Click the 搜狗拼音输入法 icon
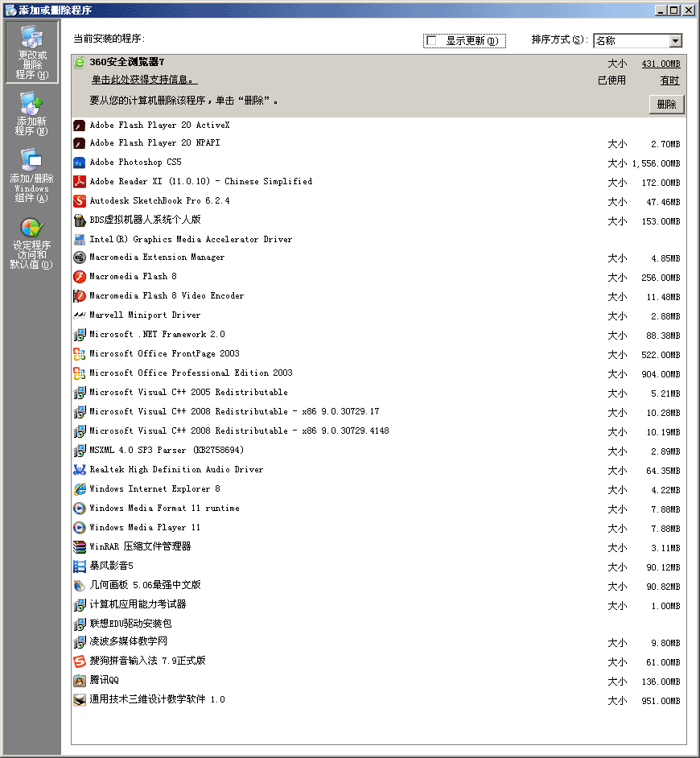This screenshot has height=758, width=700. coord(80,661)
